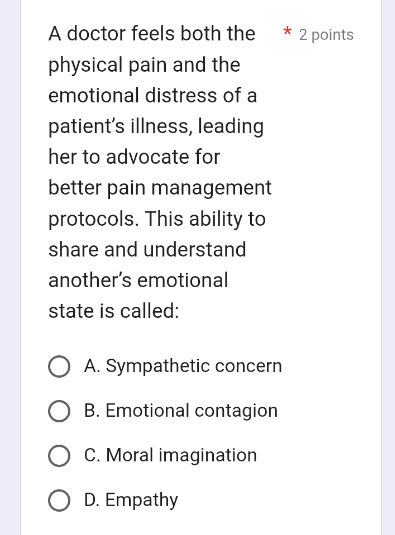Click the text 'better pain management'
Image resolution: width=395 pixels, height=535 pixels.
pyautogui.click(x=160, y=188)
